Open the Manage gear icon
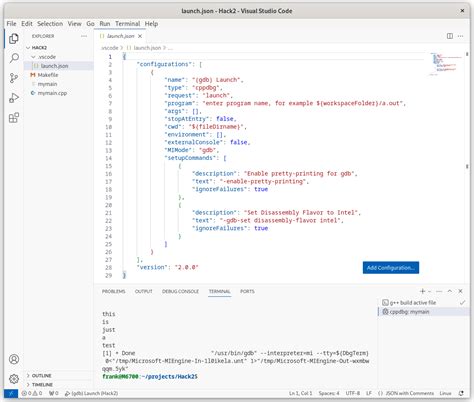Viewport: 474px width, 402px height. [x=14, y=379]
